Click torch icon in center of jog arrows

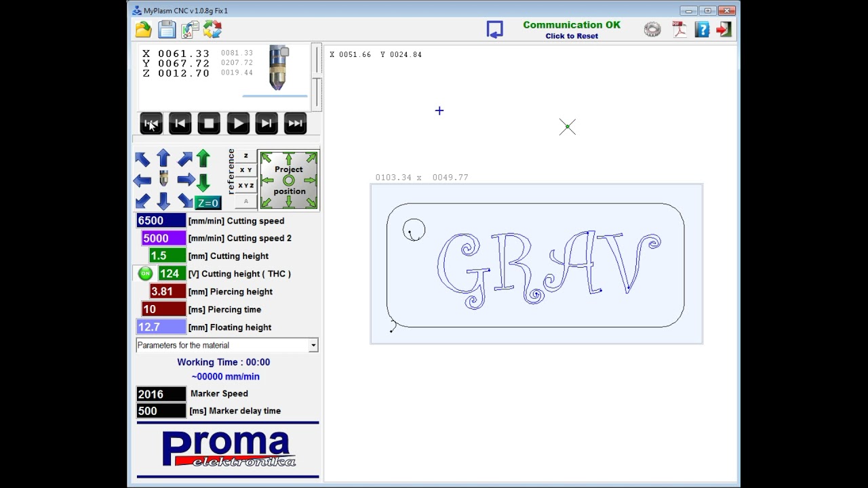[x=163, y=178]
